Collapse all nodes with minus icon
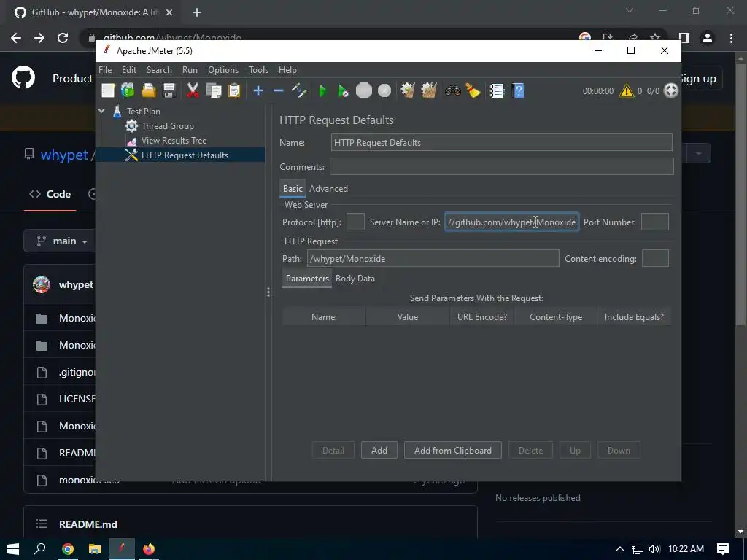This screenshot has width=747, height=560. pos(279,90)
